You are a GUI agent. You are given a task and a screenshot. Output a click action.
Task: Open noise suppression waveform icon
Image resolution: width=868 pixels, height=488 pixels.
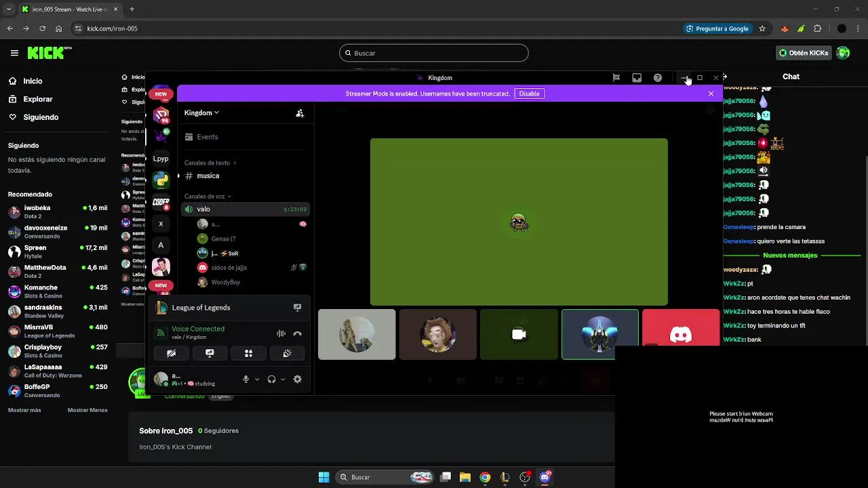click(x=281, y=333)
